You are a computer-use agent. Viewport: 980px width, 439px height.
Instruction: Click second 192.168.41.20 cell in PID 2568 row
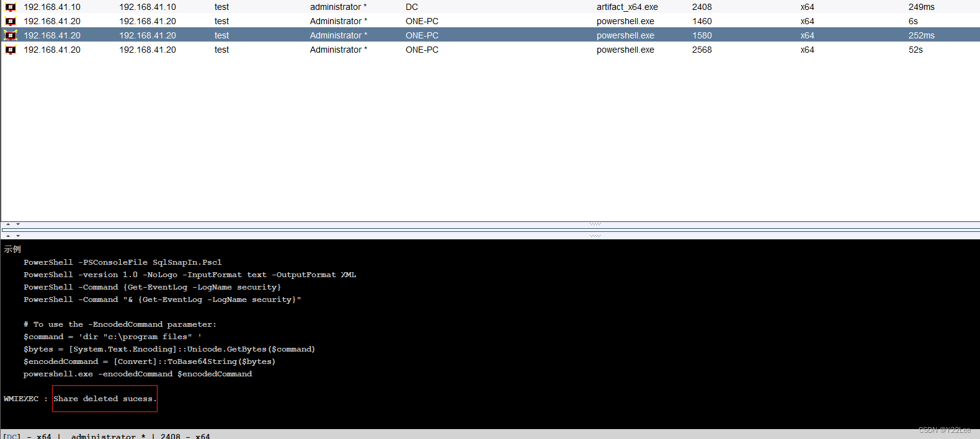coord(148,50)
